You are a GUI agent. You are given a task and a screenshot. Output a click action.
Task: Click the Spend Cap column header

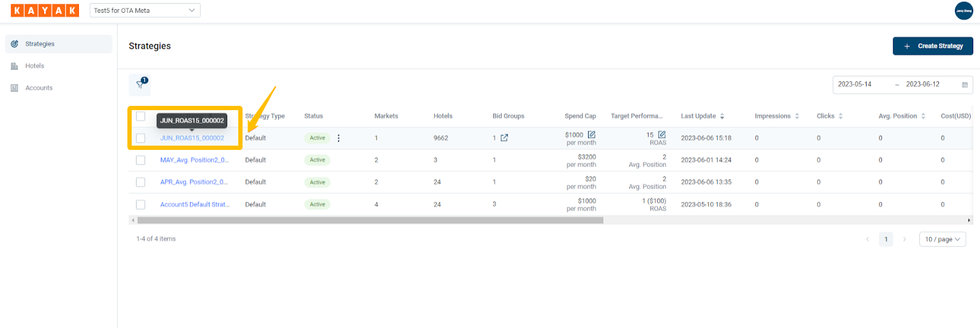pos(580,116)
